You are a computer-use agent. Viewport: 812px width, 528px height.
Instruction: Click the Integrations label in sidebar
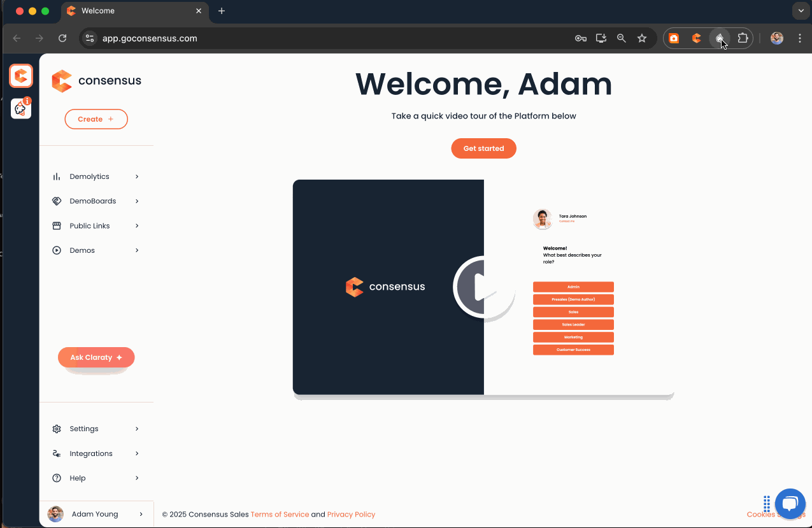tap(91, 454)
